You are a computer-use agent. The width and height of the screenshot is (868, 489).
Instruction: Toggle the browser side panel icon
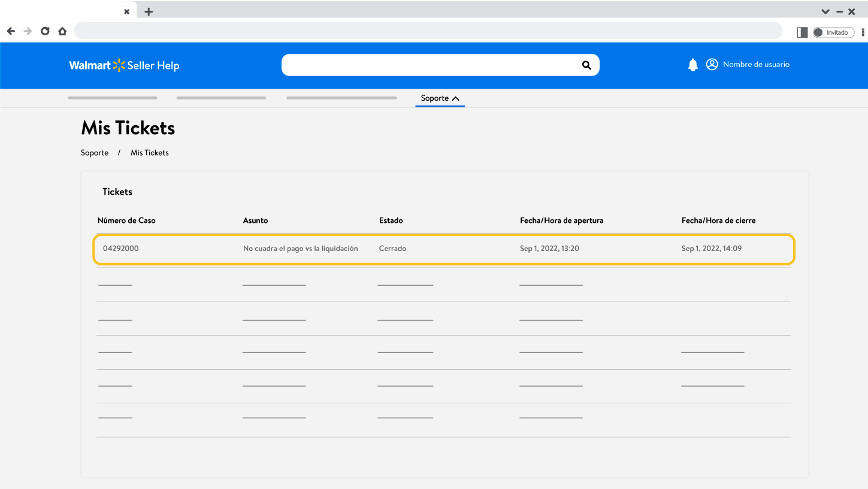click(x=802, y=32)
